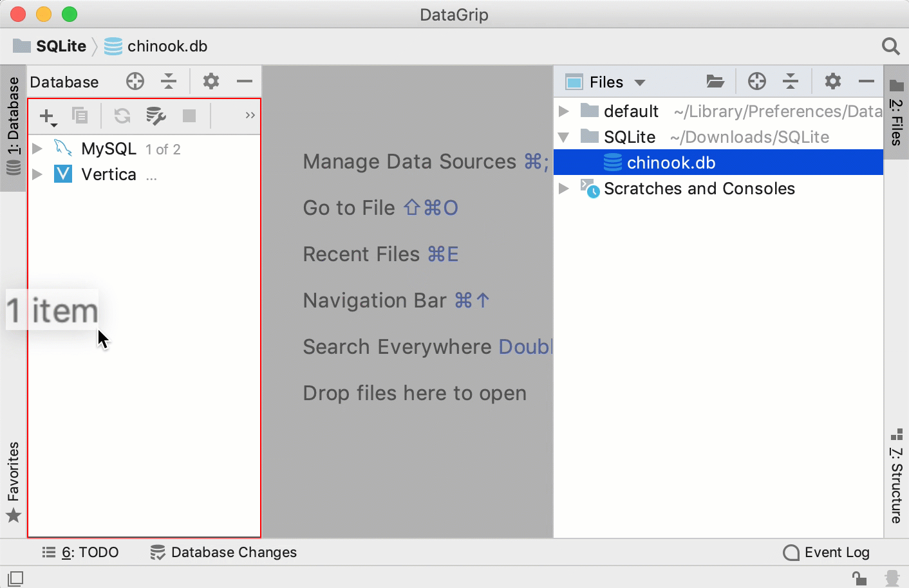Open the Favorites side tab
This screenshot has height=588, width=909.
click(14, 482)
